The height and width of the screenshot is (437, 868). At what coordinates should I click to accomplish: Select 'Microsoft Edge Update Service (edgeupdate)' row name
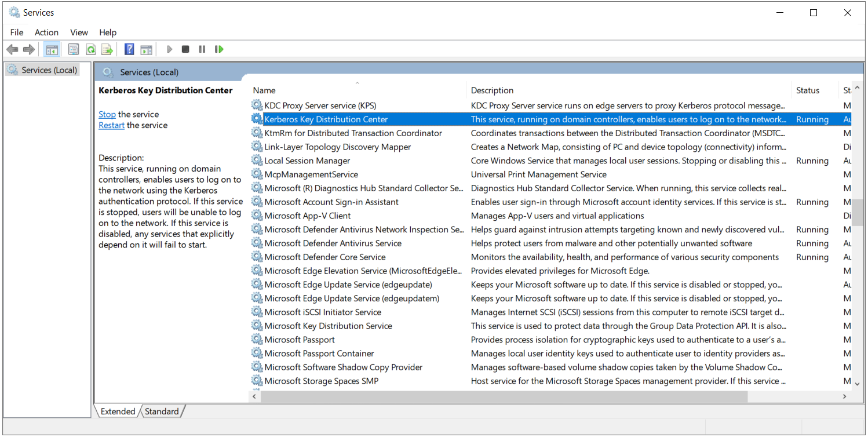pos(348,285)
